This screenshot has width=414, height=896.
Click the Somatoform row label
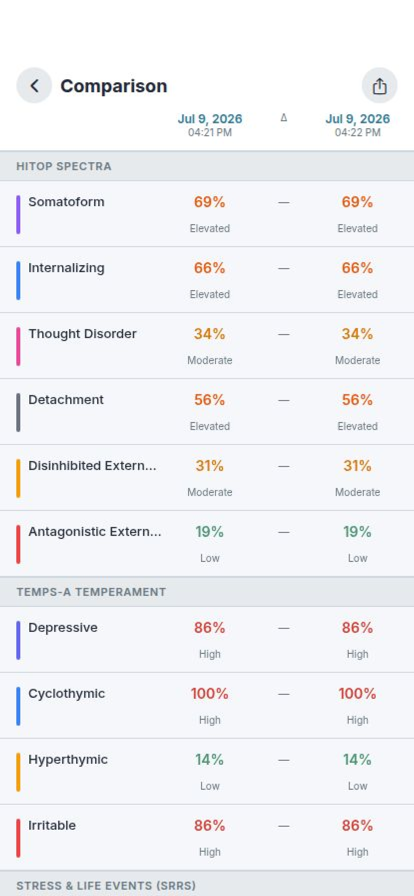[66, 202]
